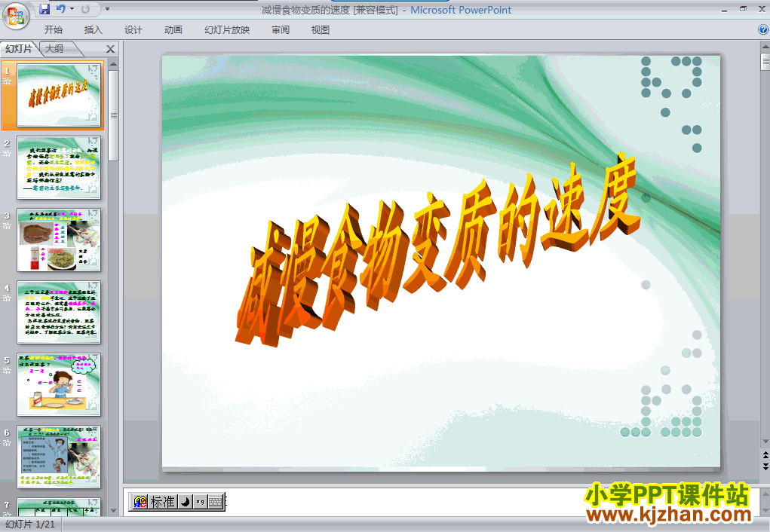The height and width of the screenshot is (532, 770).
Task: Select slide 5 thumbnail with cartoon boy
Action: point(59,384)
